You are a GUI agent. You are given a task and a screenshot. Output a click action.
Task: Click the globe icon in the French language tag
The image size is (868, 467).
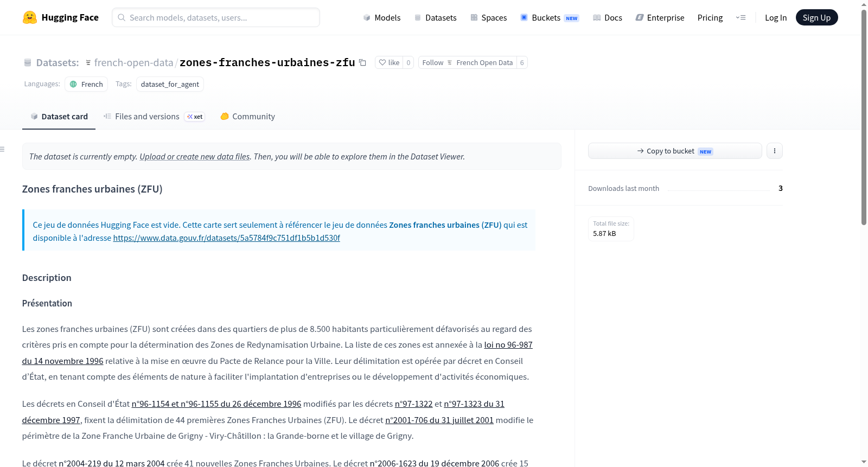click(x=73, y=84)
